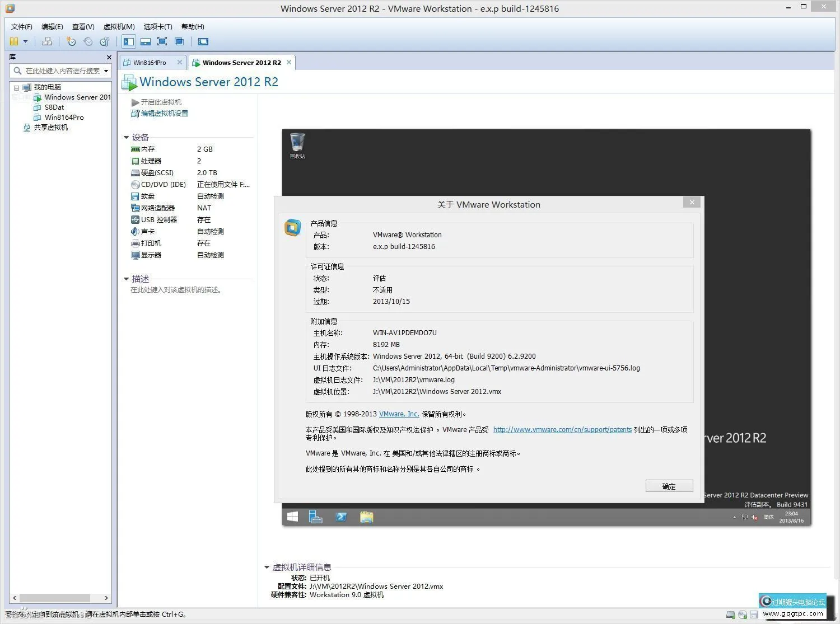This screenshot has height=624, width=840.
Task: Toggle the library sidebar view button
Action: pyautogui.click(x=129, y=41)
